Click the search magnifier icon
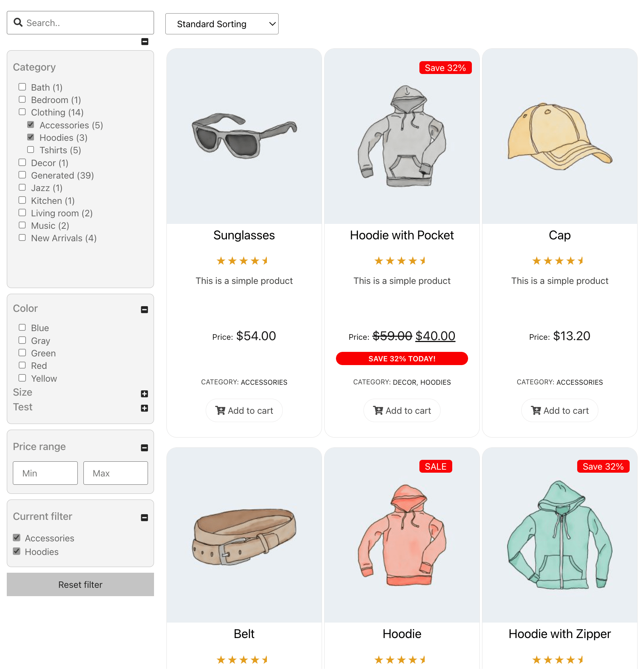This screenshot has height=669, width=644. (x=18, y=22)
